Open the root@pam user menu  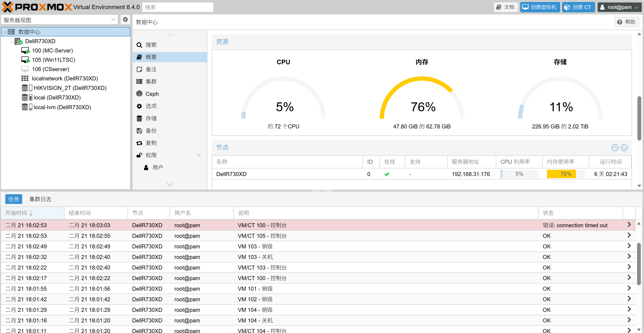[x=619, y=7]
